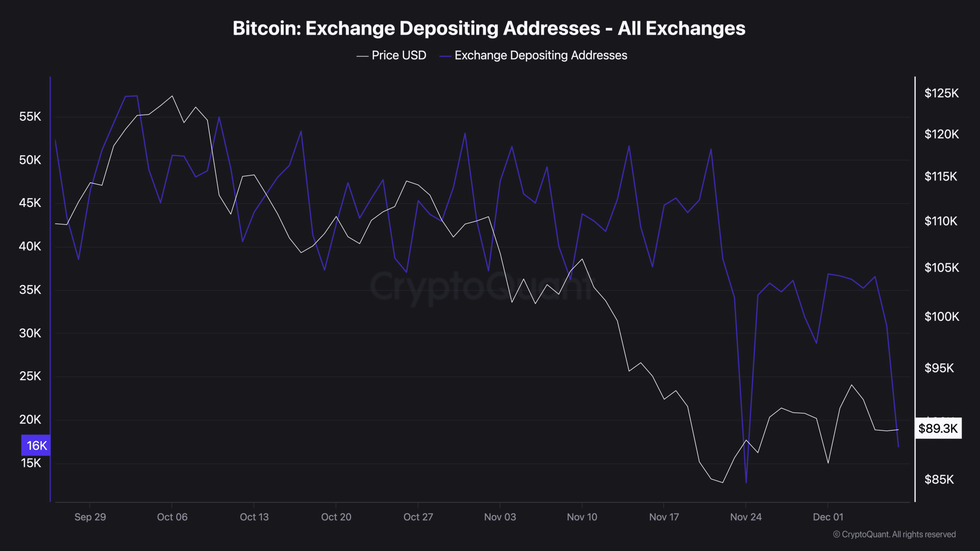Click the white $89.3K price badge
Screen dimensions: 980x551
point(938,428)
